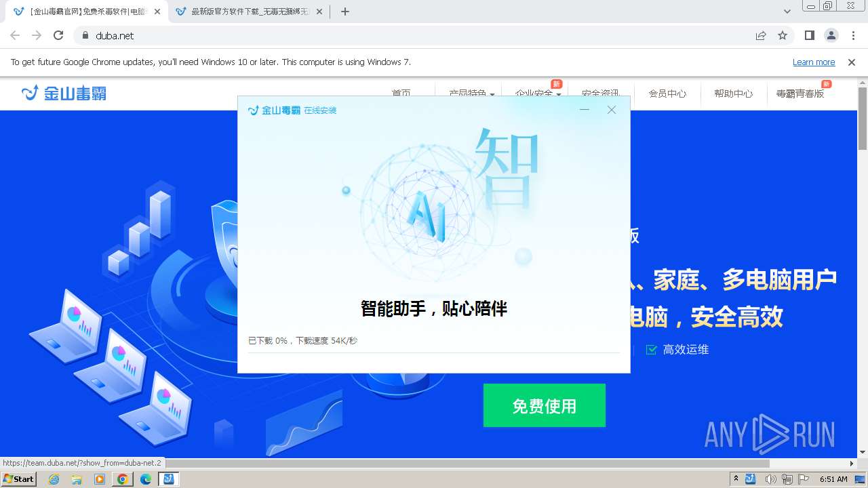This screenshot has height=488, width=868.
Task: Dismiss the Chrome update notification bar
Action: [x=852, y=62]
